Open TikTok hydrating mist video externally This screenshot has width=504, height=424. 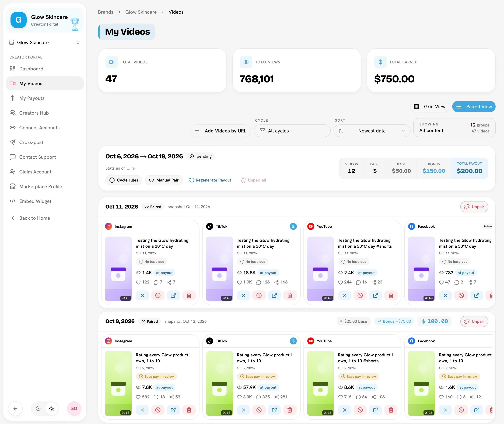point(274,295)
